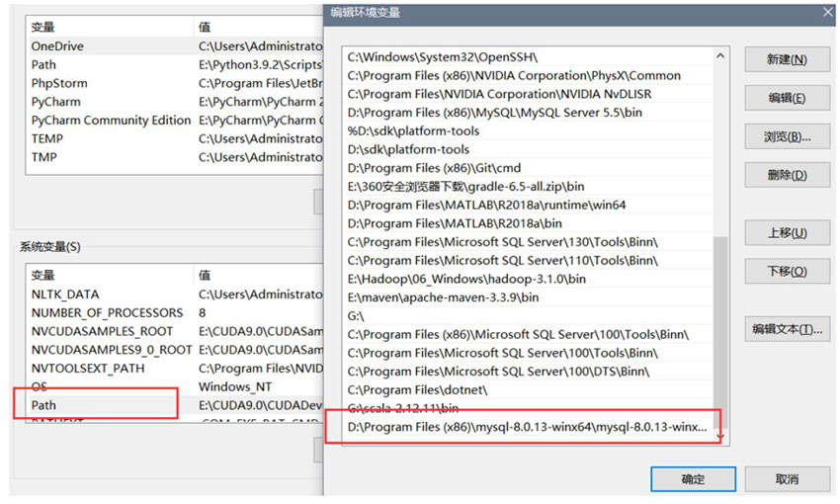The height and width of the screenshot is (504, 840).
Task: Click the 编辑(E) button
Action: pos(787,98)
